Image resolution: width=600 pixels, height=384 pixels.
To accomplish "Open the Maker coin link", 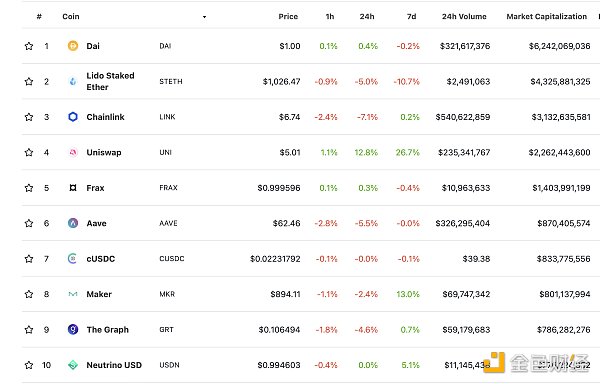I will click(99, 294).
